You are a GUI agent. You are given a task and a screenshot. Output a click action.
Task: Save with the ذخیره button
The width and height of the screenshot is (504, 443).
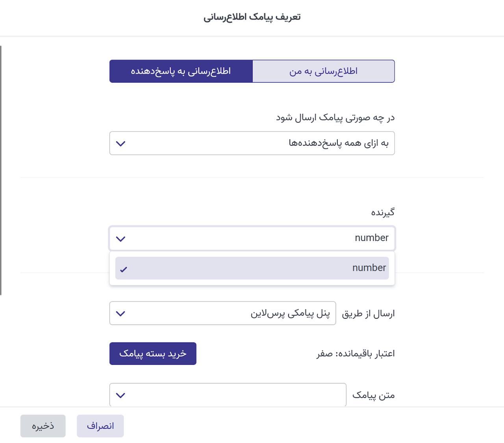click(x=43, y=426)
